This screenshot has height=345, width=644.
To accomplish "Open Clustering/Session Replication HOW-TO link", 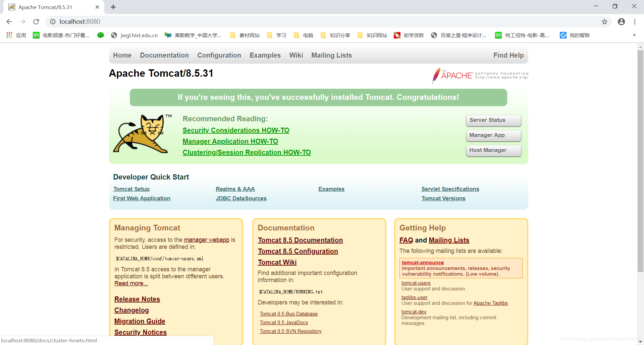I will 247,152.
